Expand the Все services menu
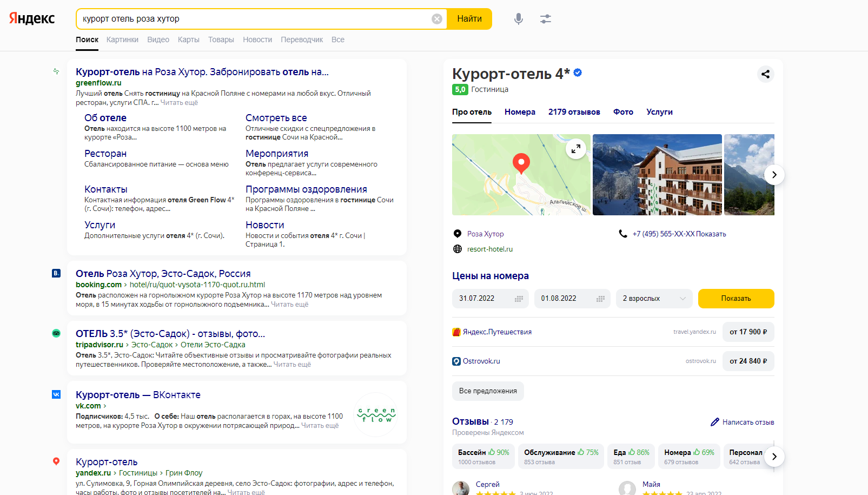 338,39
